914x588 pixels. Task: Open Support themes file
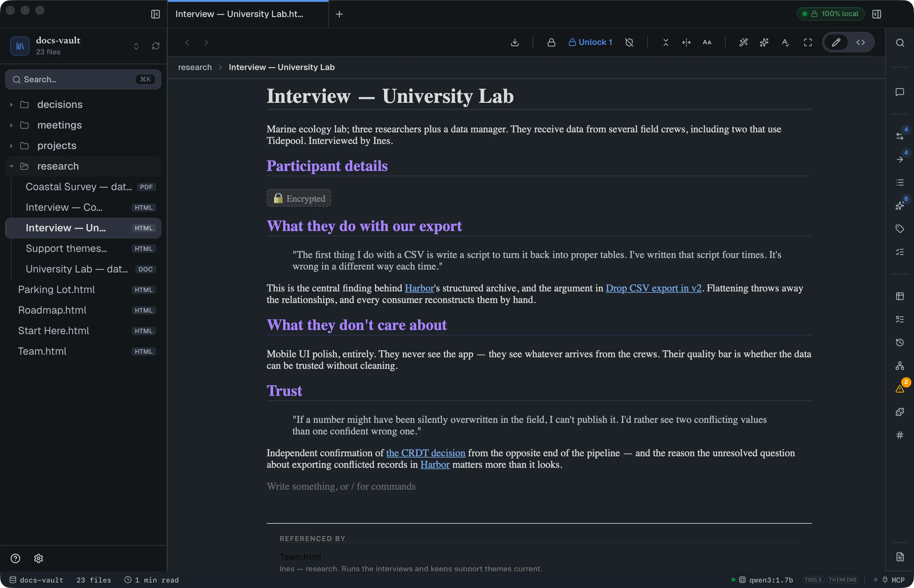tap(83, 249)
